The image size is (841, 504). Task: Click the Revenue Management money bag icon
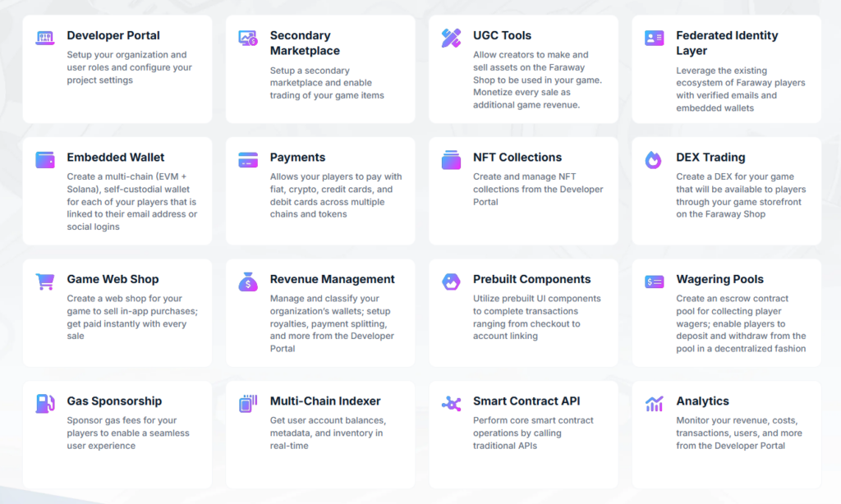[248, 282]
